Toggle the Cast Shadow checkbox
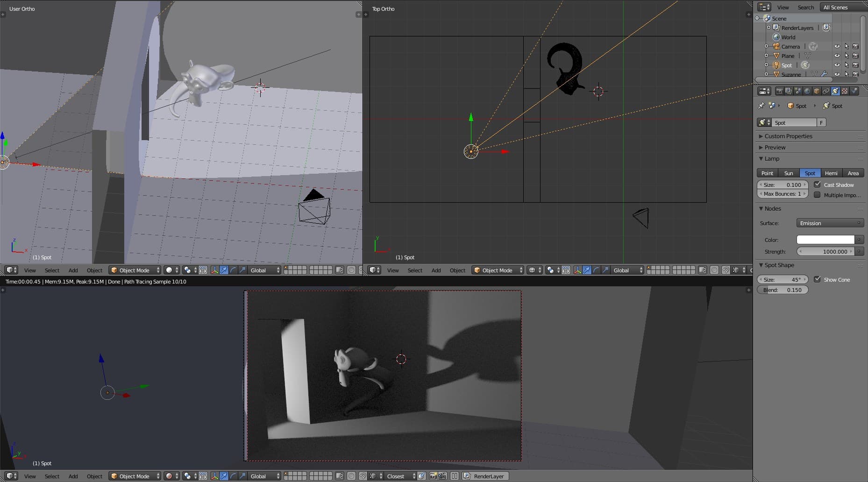The width and height of the screenshot is (868, 482). tap(817, 184)
